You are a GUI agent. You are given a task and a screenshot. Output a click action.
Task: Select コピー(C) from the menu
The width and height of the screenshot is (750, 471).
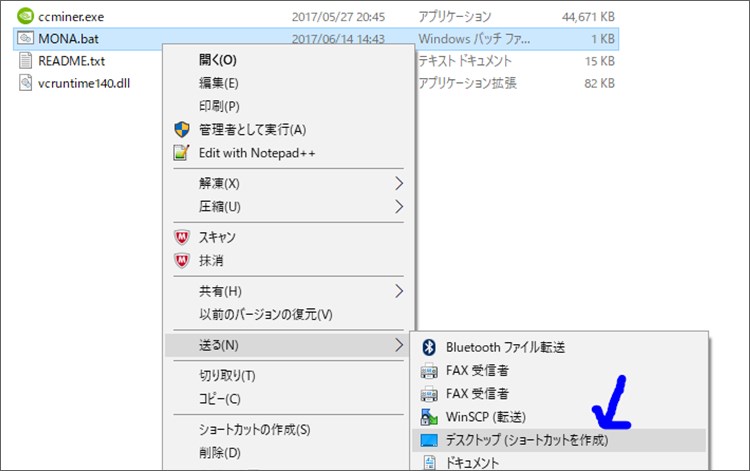pyautogui.click(x=220, y=399)
